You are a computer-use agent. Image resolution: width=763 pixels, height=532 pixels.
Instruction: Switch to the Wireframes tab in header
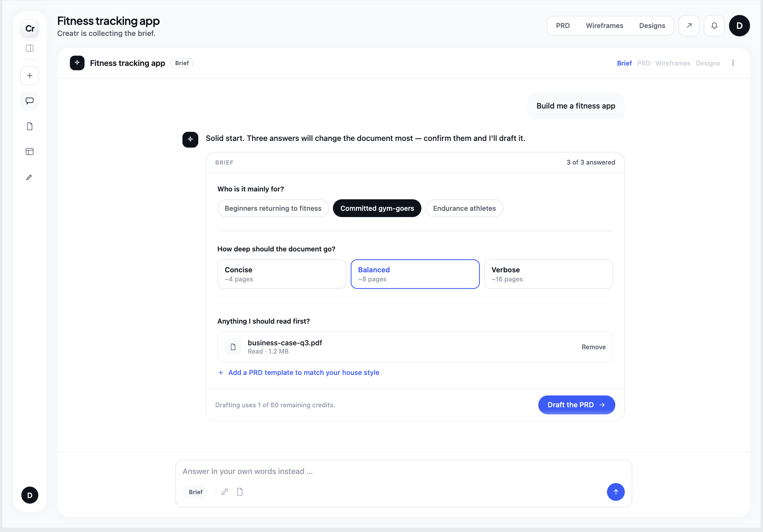tap(604, 26)
